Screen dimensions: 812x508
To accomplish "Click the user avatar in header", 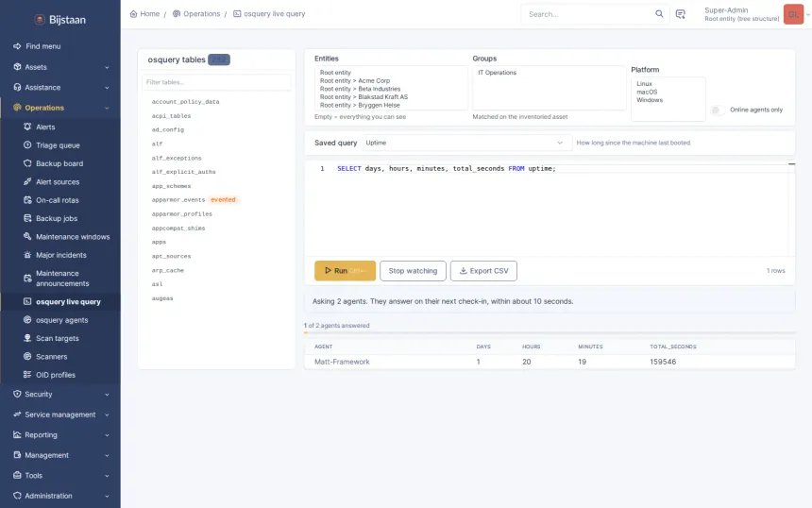I will [x=793, y=14].
